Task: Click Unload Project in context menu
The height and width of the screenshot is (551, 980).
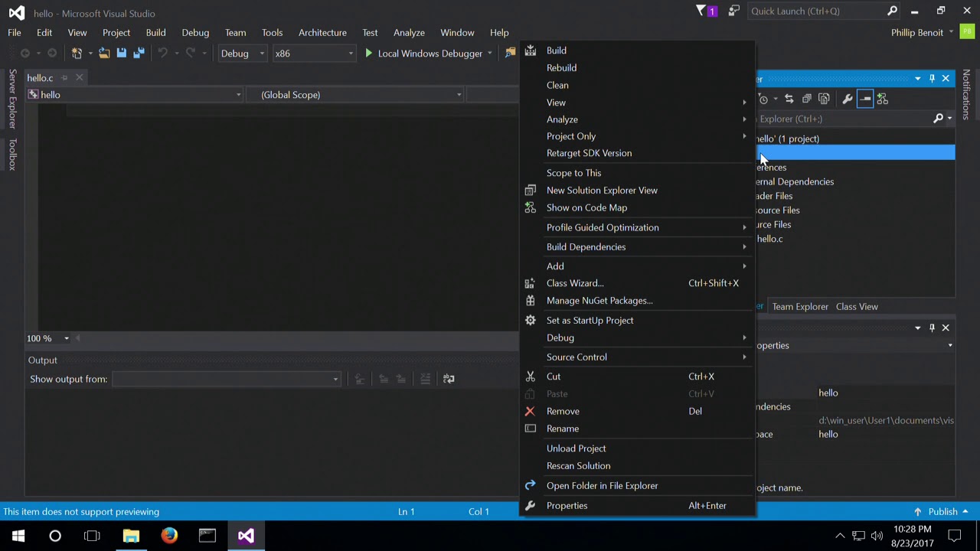Action: click(637, 448)
